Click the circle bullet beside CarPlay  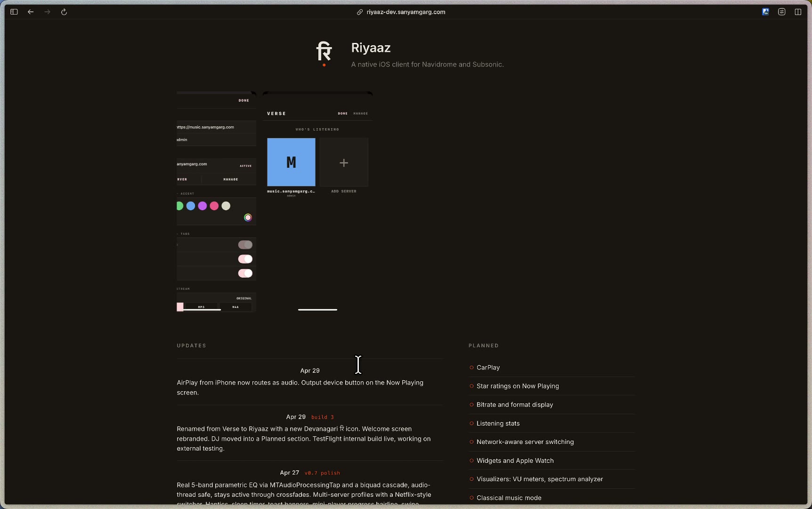[471, 368]
